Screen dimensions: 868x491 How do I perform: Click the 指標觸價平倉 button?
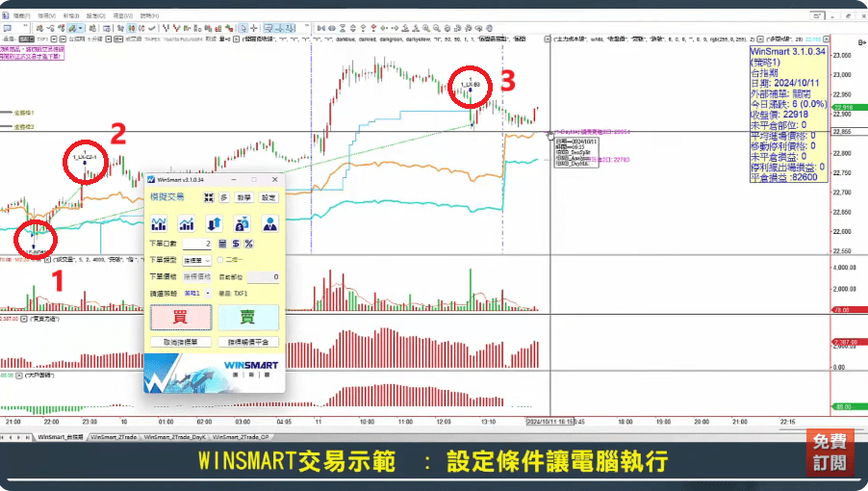248,342
